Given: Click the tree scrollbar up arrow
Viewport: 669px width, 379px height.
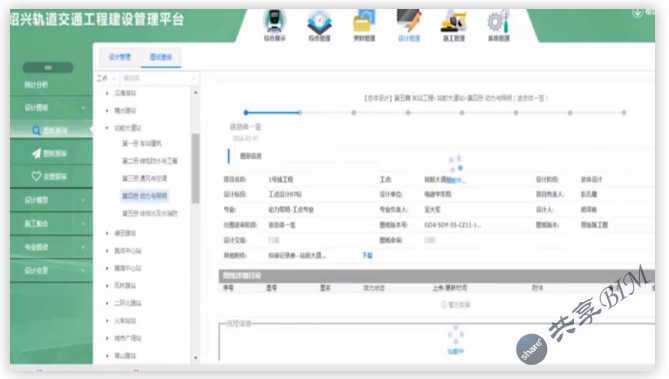Looking at the screenshot, I should click(195, 92).
